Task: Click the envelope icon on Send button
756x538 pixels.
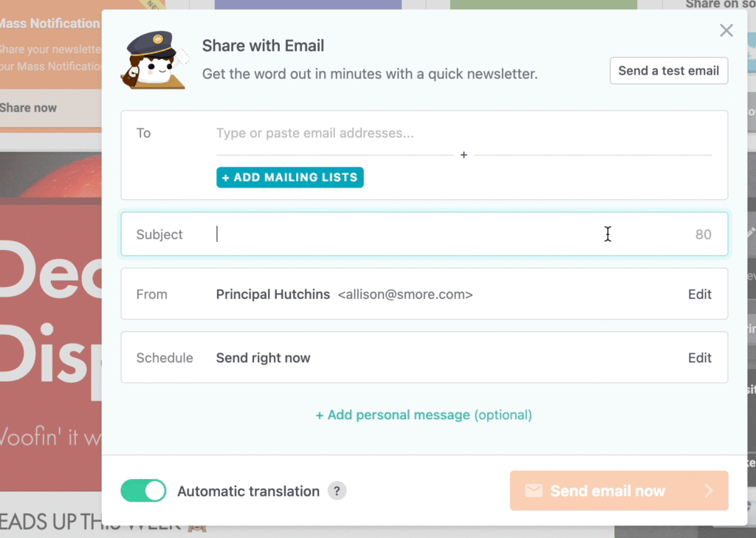Action: [534, 491]
